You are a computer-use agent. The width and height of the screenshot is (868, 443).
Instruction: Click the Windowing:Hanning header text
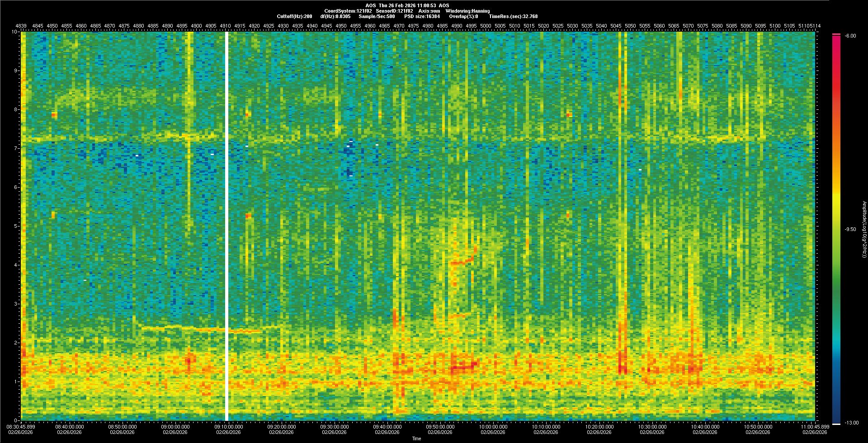click(x=467, y=11)
